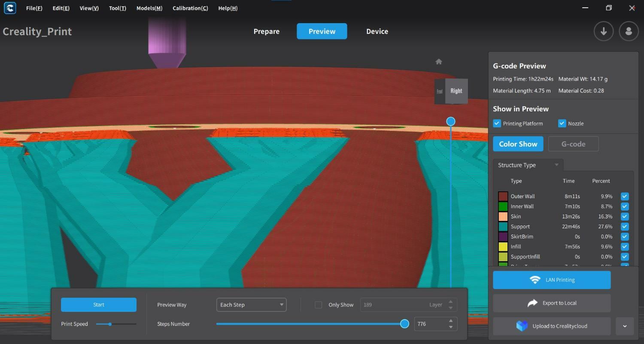
Task: Click the home view reset icon
Action: click(x=439, y=62)
